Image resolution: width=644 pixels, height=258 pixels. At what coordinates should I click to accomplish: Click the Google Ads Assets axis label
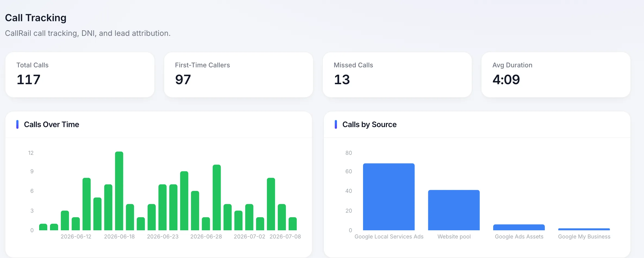click(x=519, y=237)
